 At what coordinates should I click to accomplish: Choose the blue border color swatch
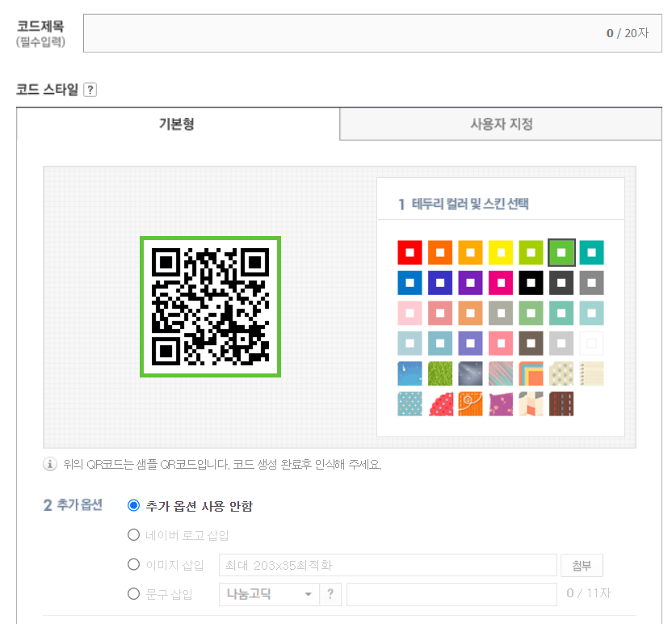[x=409, y=283]
